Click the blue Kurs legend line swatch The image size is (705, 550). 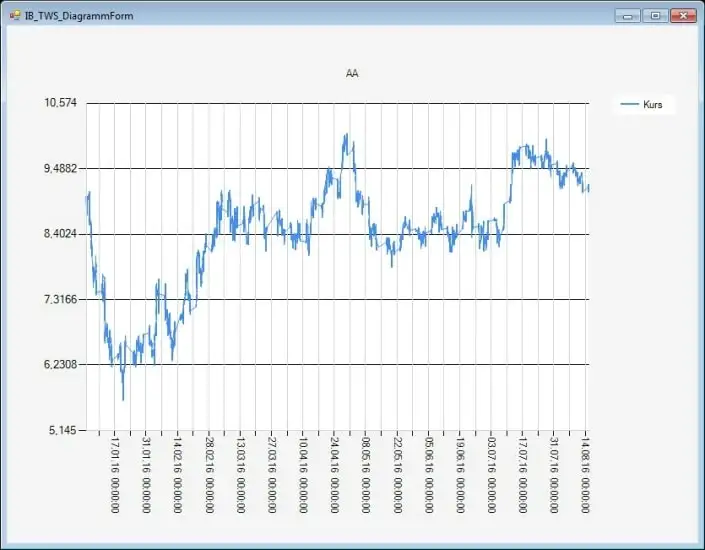[629, 104]
